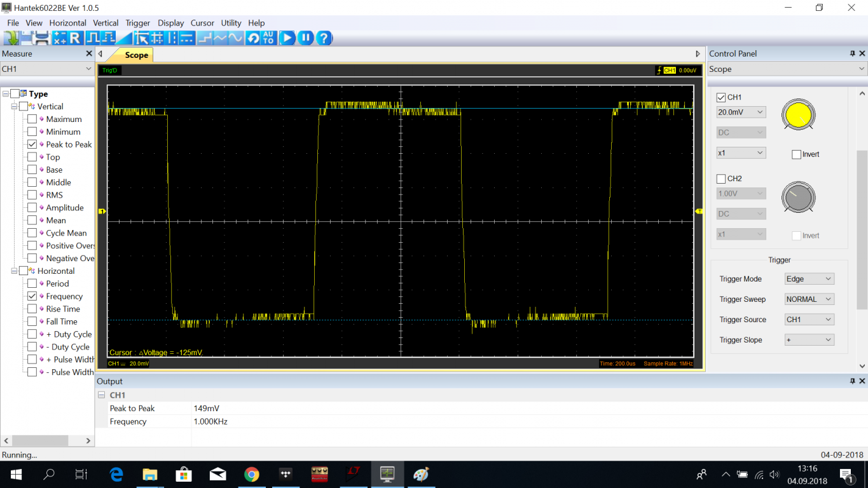Click Control Panel scrollbar down arrow
Viewport: 868px width, 488px height.
pos(862,366)
